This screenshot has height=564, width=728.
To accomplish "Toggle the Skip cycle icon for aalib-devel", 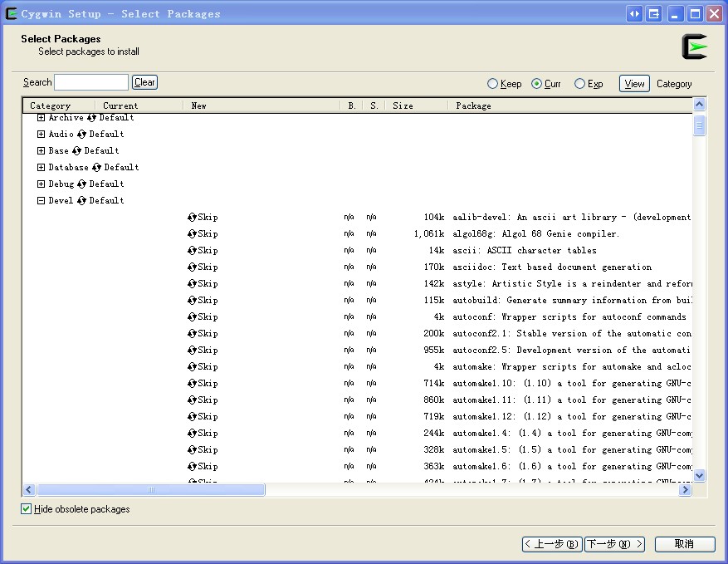I will pyautogui.click(x=192, y=217).
